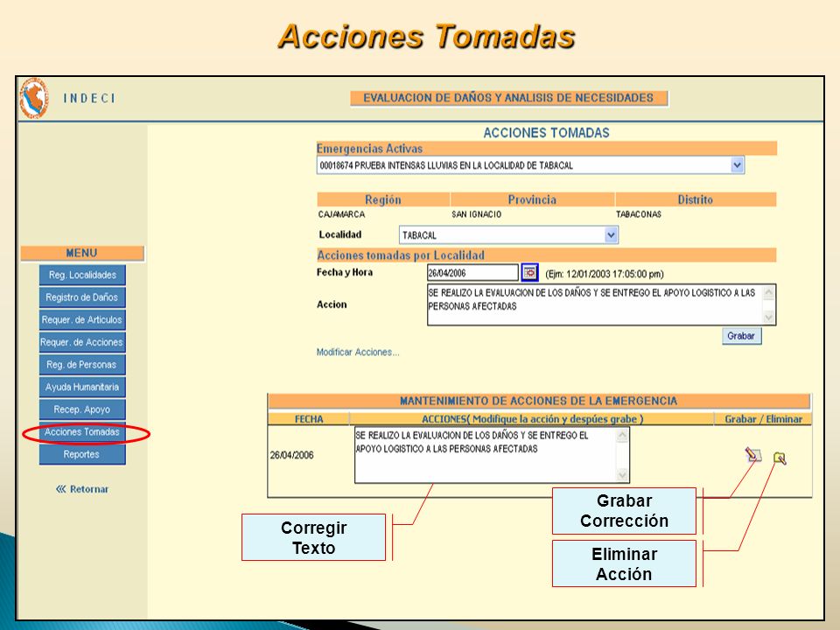Click the MANTENIMIENTO DE ACCIONES DE LA EMERGENCIA header
This screenshot has height=630, width=840.
click(538, 401)
